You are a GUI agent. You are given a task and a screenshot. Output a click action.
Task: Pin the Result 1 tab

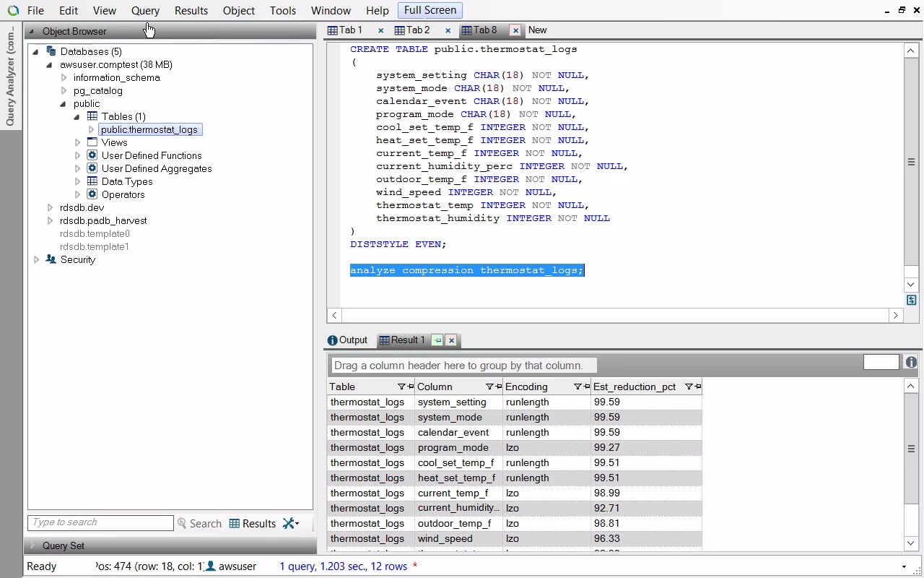click(x=437, y=340)
